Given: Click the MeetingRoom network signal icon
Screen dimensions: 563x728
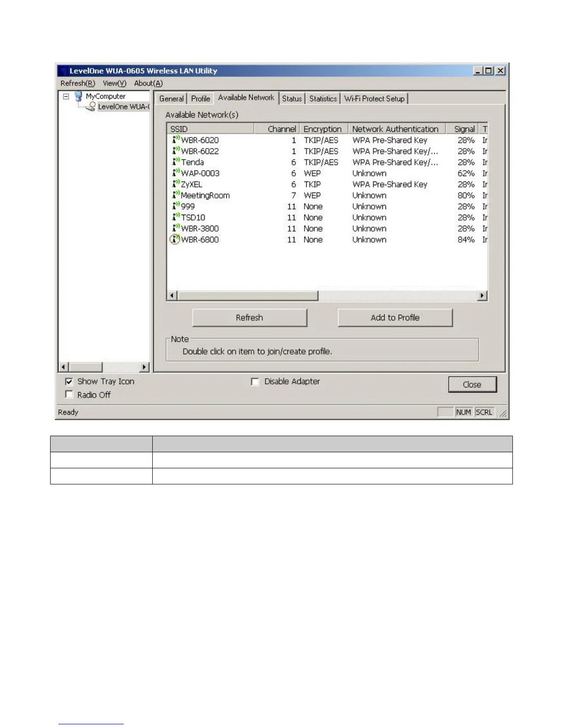Looking at the screenshot, I should click(x=176, y=194).
